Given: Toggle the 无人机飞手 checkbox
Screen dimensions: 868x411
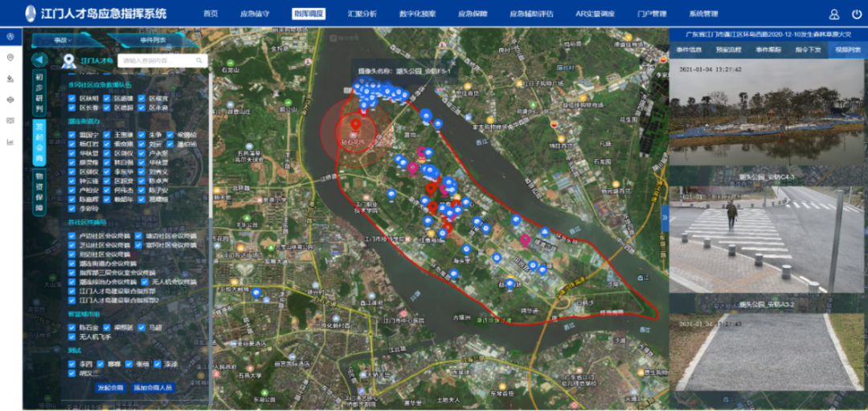Looking at the screenshot, I should (72, 337).
